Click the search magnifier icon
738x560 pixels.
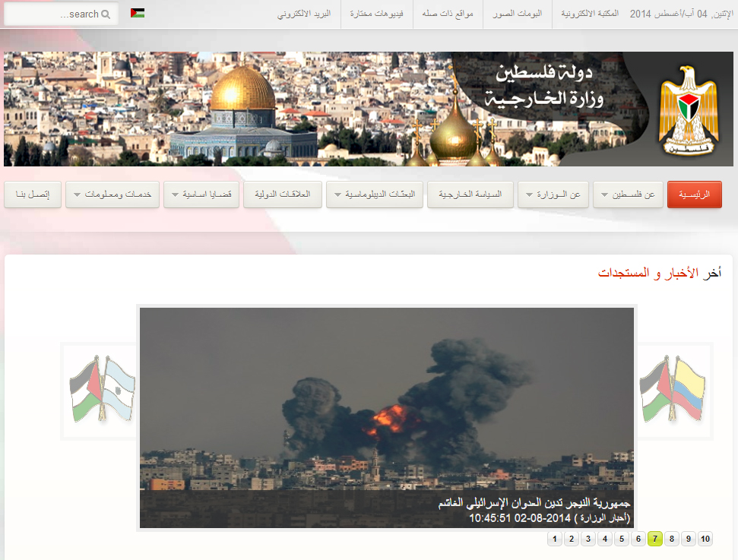coord(106,14)
